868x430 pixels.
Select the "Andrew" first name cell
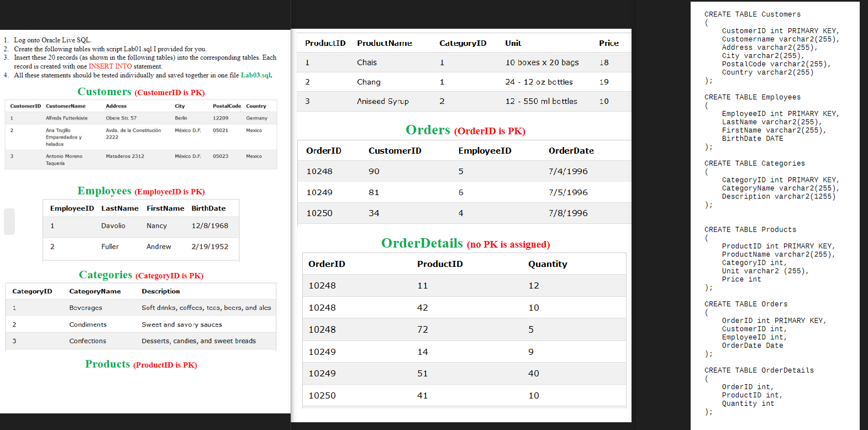coord(159,247)
